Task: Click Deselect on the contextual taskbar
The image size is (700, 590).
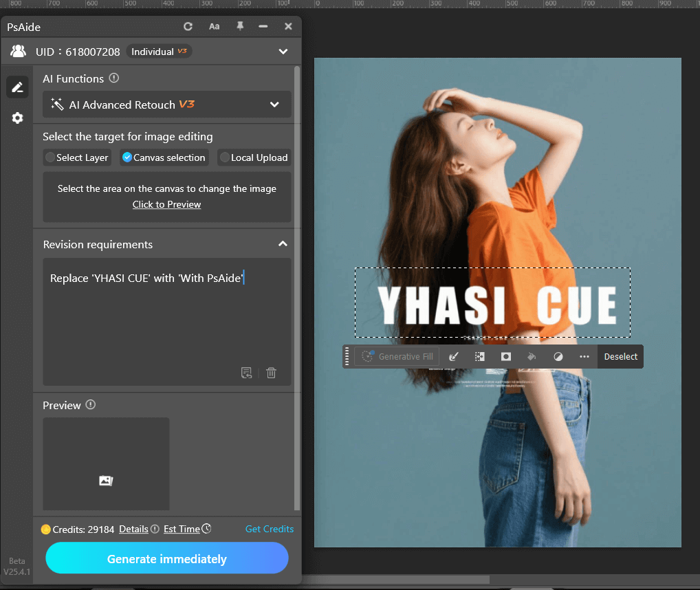Action: 620,356
